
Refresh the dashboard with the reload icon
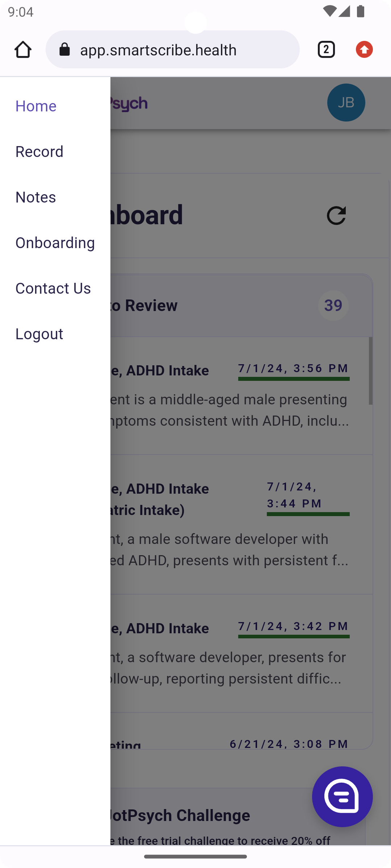click(336, 216)
